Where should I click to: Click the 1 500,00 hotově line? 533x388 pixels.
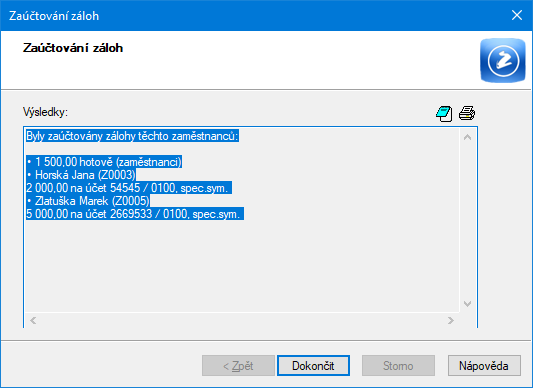(x=104, y=162)
